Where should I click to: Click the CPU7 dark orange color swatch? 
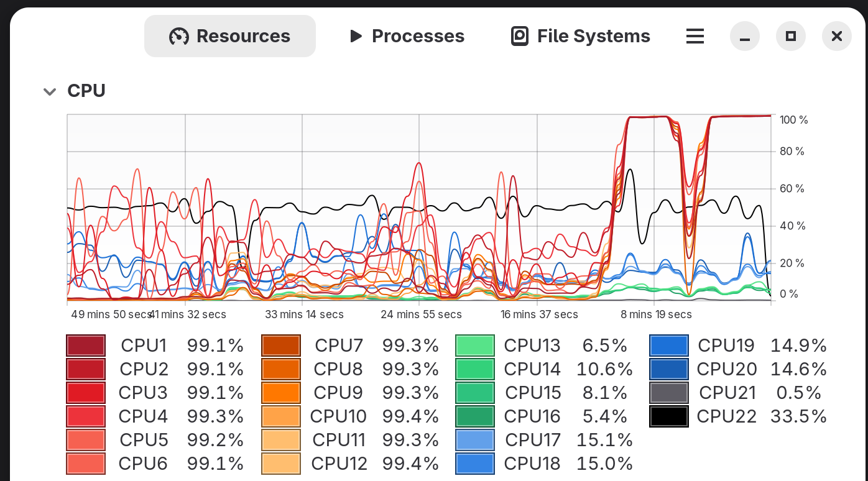click(x=280, y=345)
